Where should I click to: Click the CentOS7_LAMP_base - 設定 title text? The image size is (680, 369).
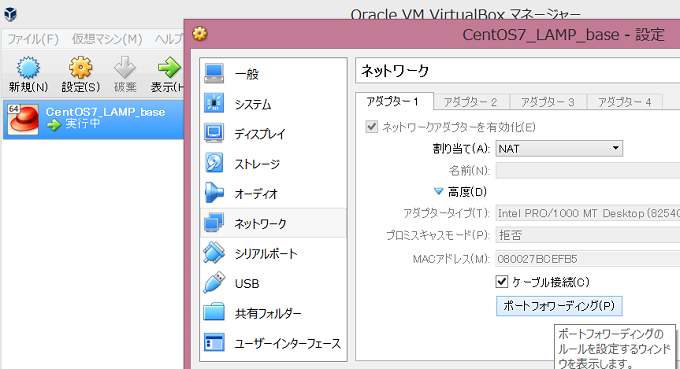click(563, 35)
